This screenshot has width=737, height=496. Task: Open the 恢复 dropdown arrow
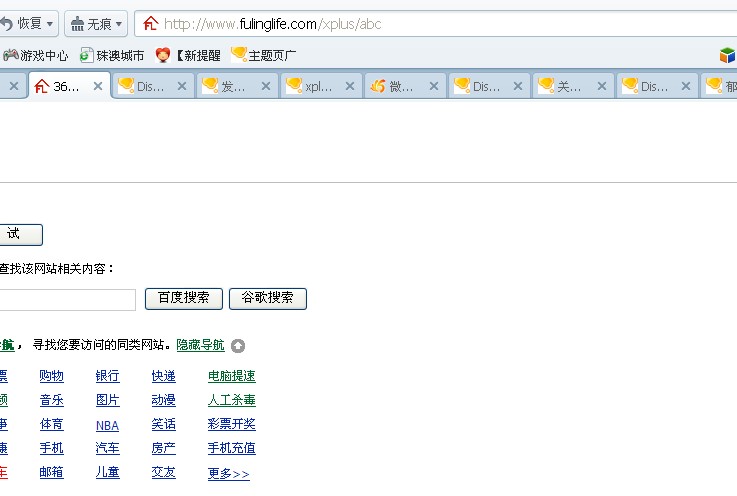pos(50,24)
